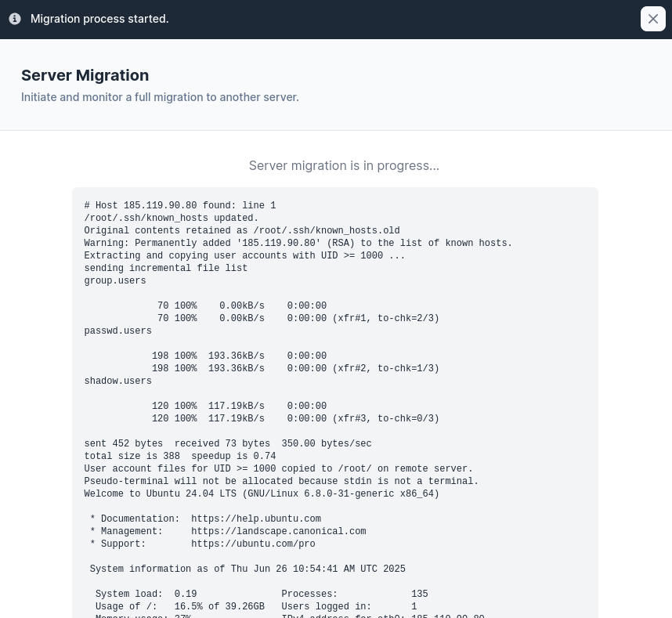This screenshot has height=618, width=672.
Task: Click the line with '(xfr#3, to-chk=0/3)'
Action: point(295,418)
